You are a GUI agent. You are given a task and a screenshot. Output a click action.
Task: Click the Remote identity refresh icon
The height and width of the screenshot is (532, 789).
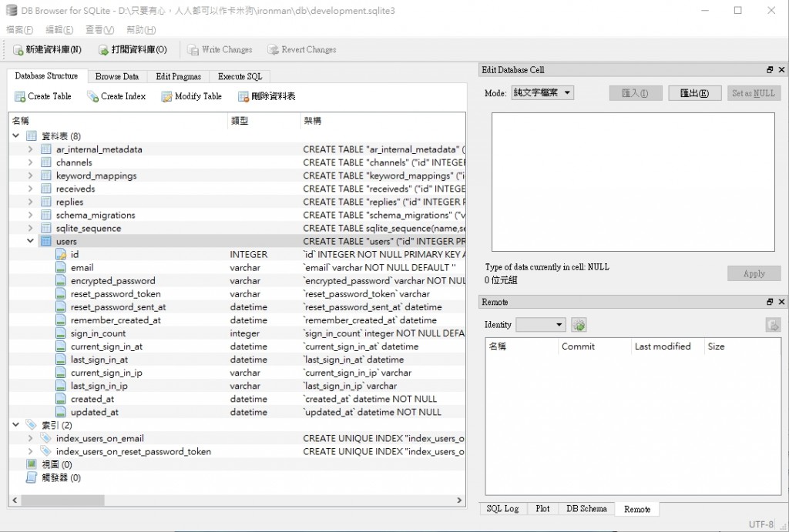click(579, 325)
